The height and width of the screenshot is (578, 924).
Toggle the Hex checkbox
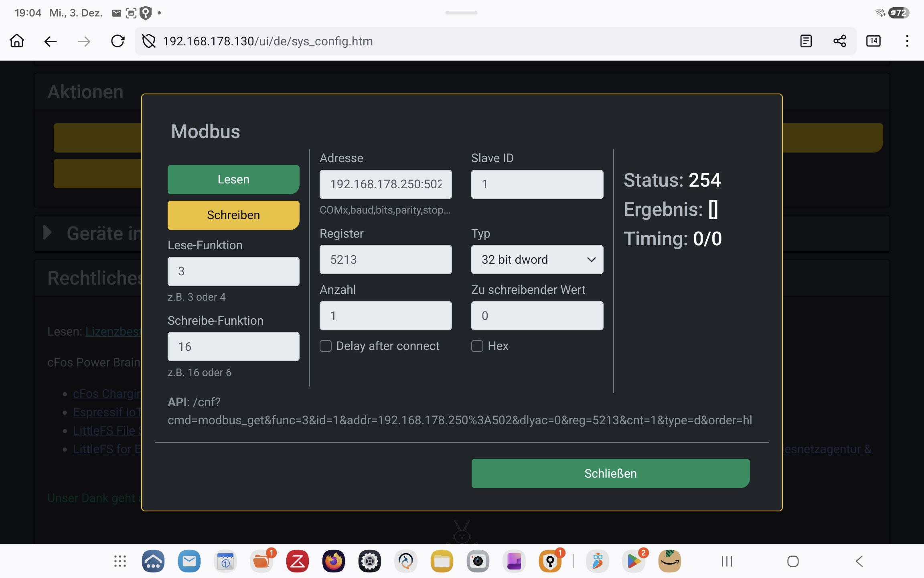(x=477, y=346)
